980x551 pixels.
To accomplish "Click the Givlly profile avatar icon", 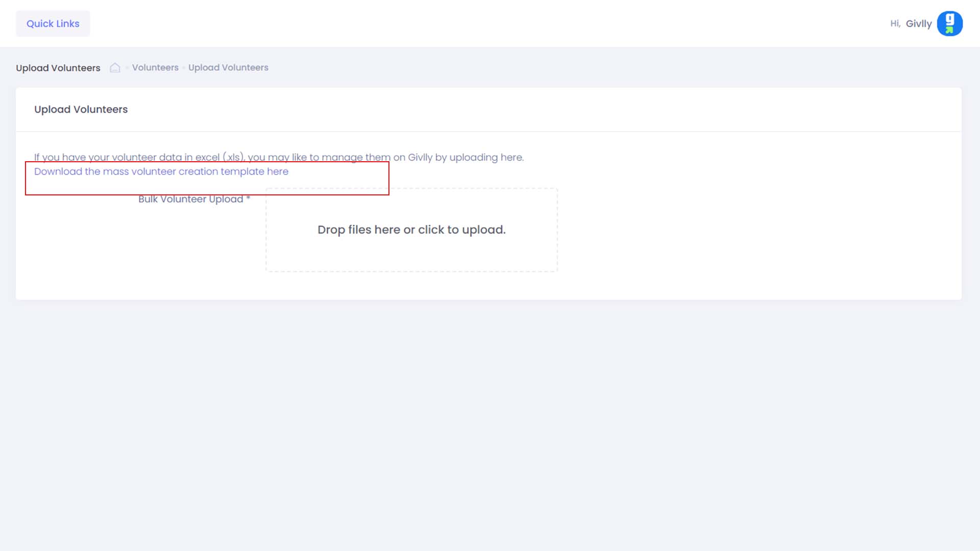I will coord(949,23).
